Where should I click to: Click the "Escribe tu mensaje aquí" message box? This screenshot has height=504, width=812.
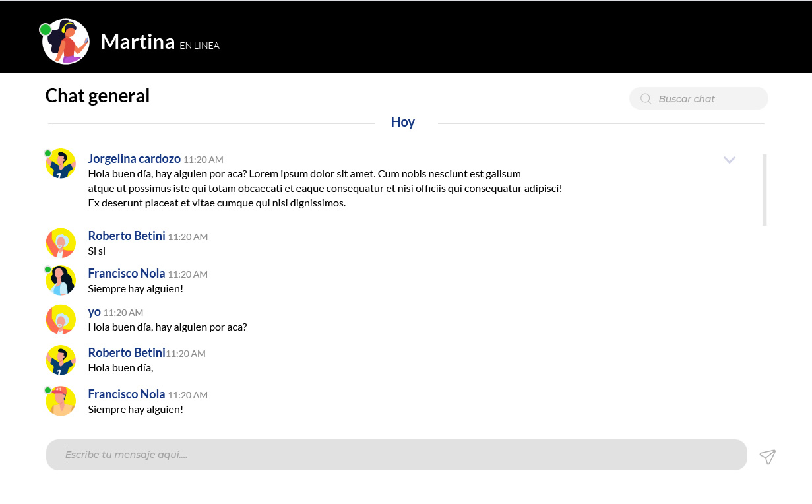point(396,455)
